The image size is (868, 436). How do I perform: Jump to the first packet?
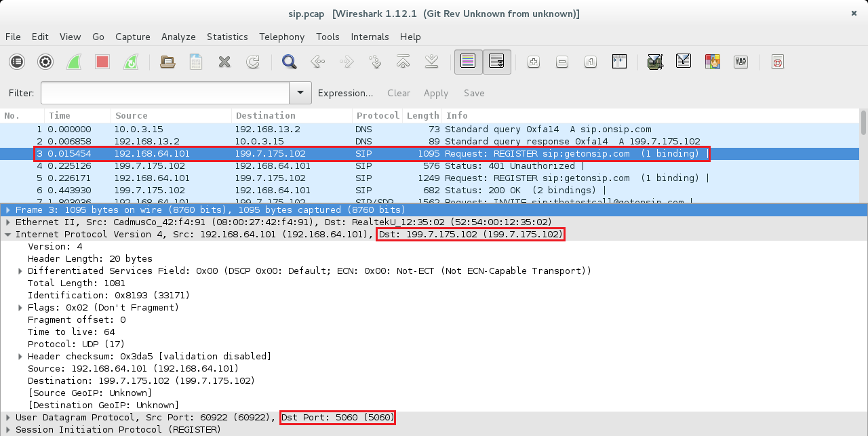(x=403, y=62)
